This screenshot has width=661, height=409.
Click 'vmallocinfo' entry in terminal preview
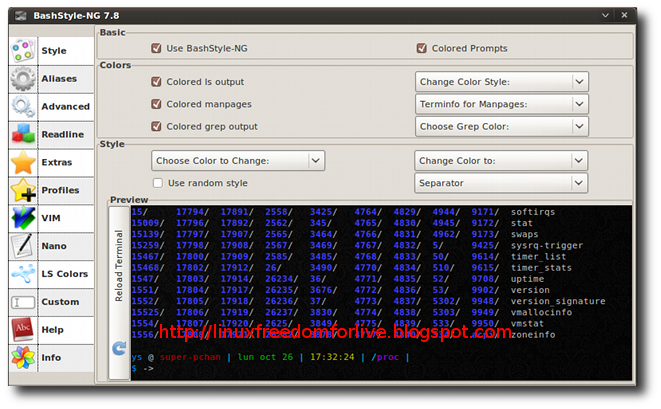(x=541, y=312)
